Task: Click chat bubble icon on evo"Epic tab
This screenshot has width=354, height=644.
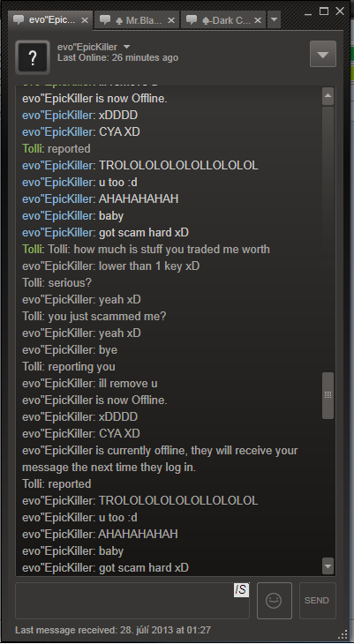Action: click(x=18, y=19)
